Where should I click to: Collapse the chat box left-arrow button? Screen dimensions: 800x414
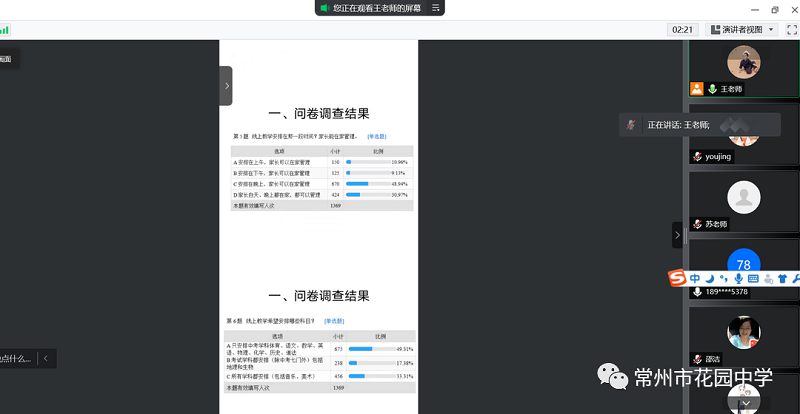point(46,358)
